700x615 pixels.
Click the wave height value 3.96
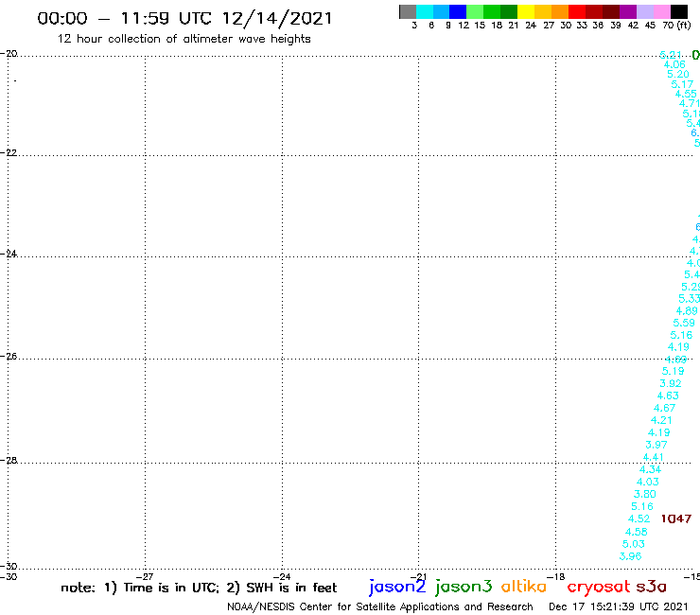coord(630,556)
